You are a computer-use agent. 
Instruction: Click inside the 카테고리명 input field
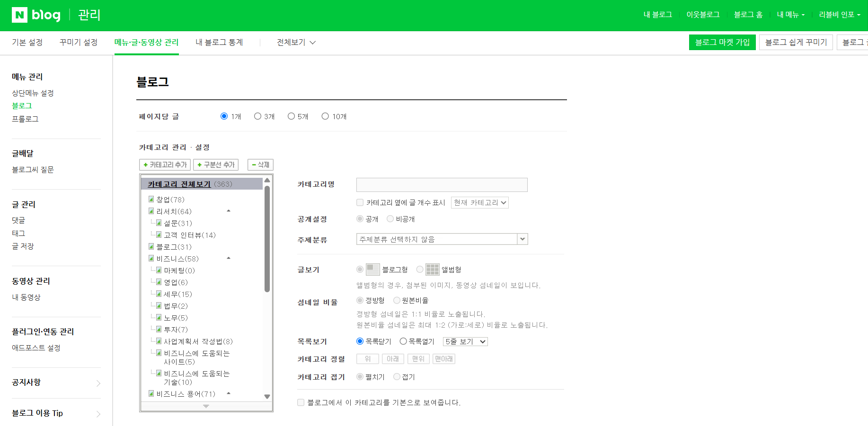point(441,184)
